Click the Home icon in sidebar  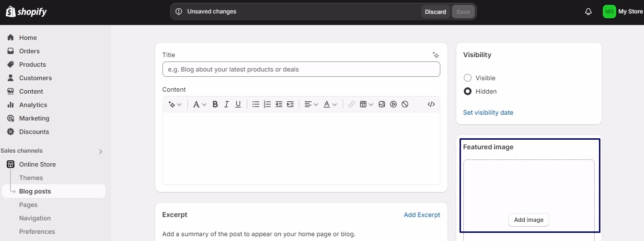click(11, 37)
